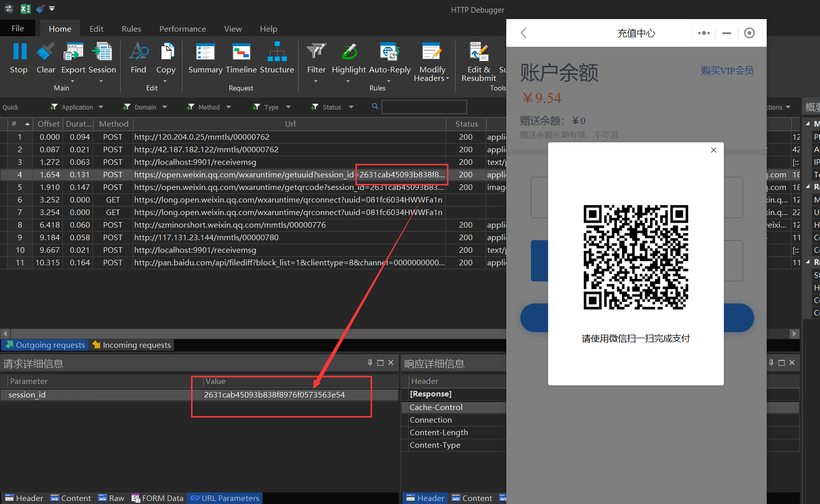Image resolution: width=820 pixels, height=504 pixels.
Task: Click the Clear sessions icon
Action: tap(46, 52)
